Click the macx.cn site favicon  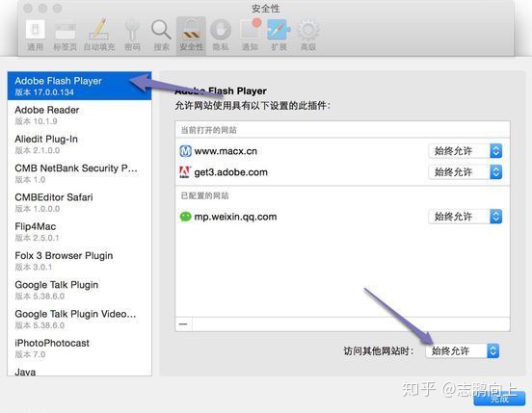185,151
